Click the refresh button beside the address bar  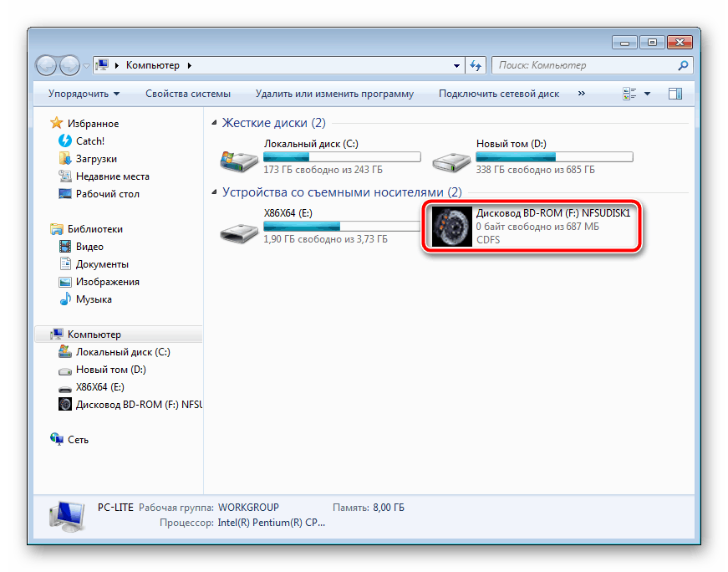point(476,65)
